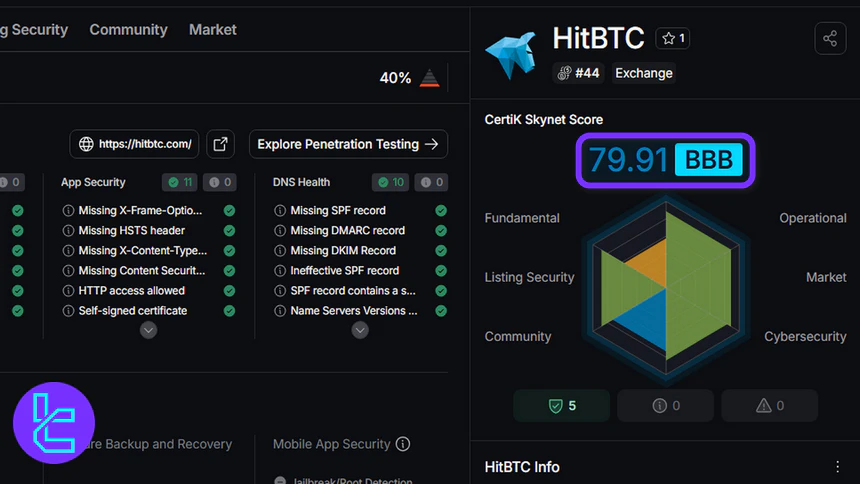Click info icon for SPF record contains a s...
The height and width of the screenshot is (484, 860).
coord(280,291)
